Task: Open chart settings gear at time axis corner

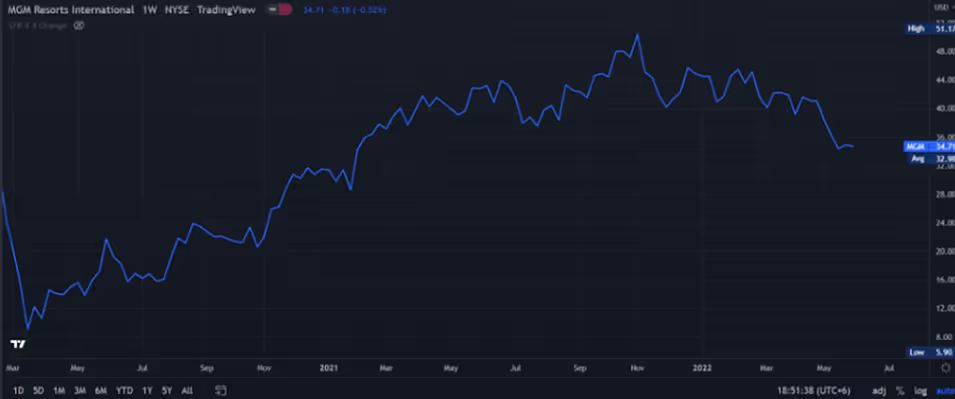Action: (x=945, y=368)
